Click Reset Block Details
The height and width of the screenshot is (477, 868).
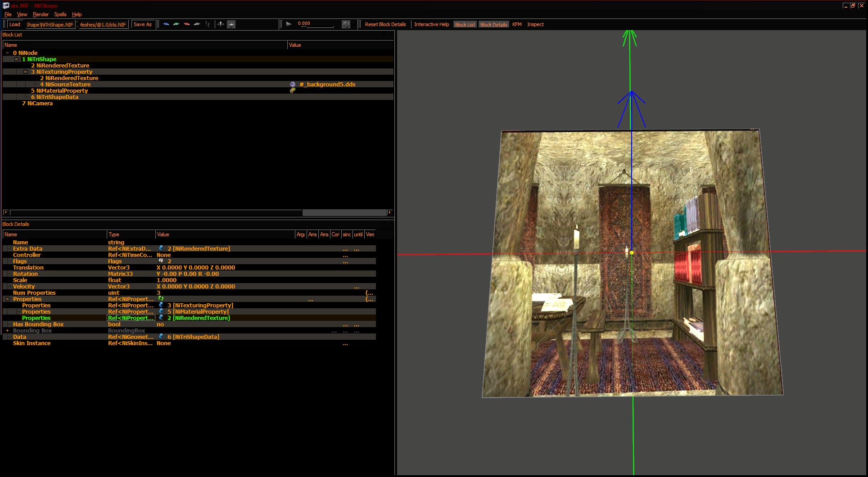(x=385, y=24)
